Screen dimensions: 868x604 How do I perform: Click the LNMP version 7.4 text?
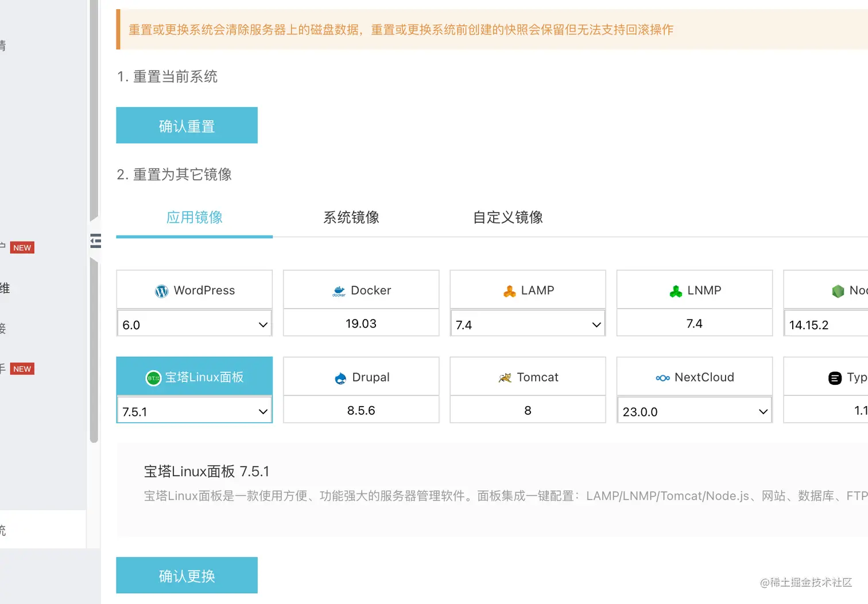(x=695, y=324)
